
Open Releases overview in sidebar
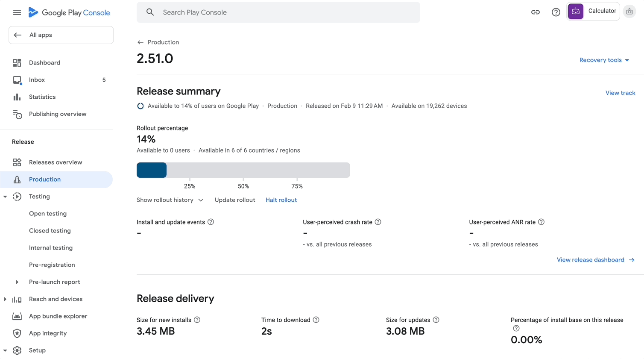click(x=56, y=162)
